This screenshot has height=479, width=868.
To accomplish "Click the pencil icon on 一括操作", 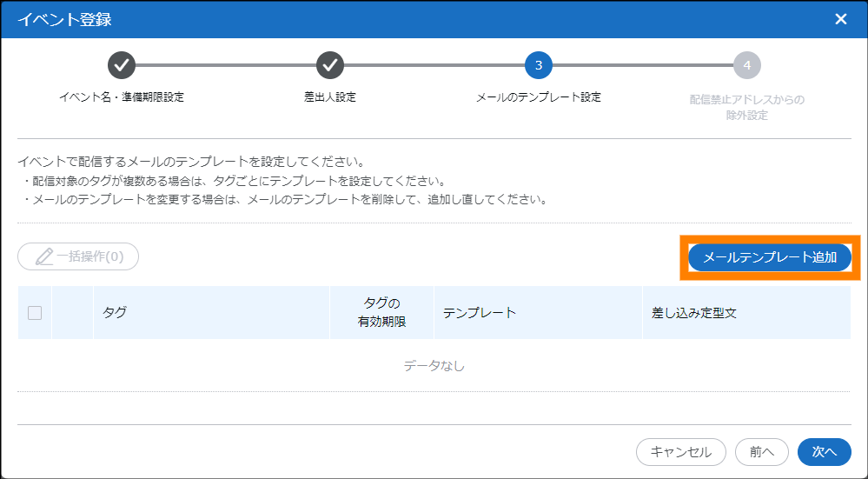I will point(44,256).
